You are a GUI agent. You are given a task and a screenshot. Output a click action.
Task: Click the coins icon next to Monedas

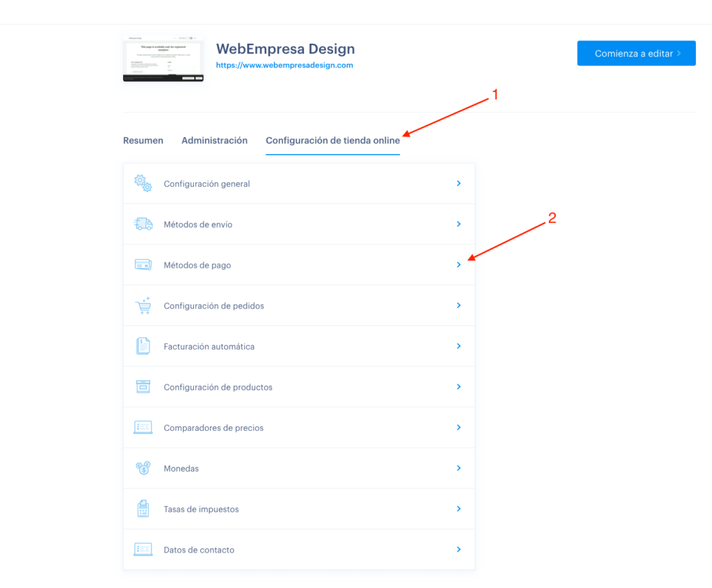tap(143, 468)
